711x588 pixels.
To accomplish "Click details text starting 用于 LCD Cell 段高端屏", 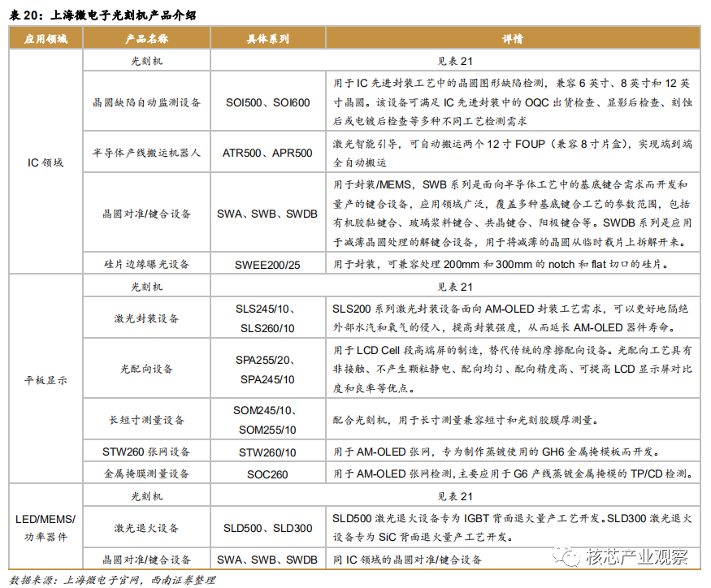I will point(513,369).
